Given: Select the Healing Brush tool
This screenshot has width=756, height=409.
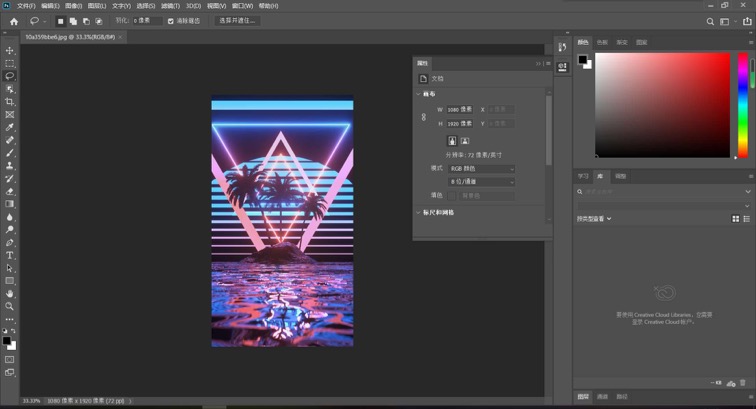Looking at the screenshot, I should pos(9,140).
